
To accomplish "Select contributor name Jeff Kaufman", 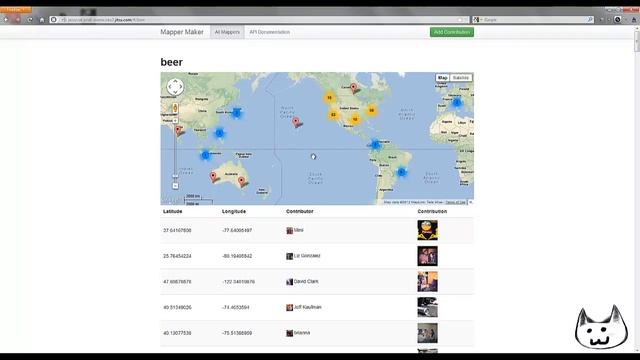I will (307, 307).
